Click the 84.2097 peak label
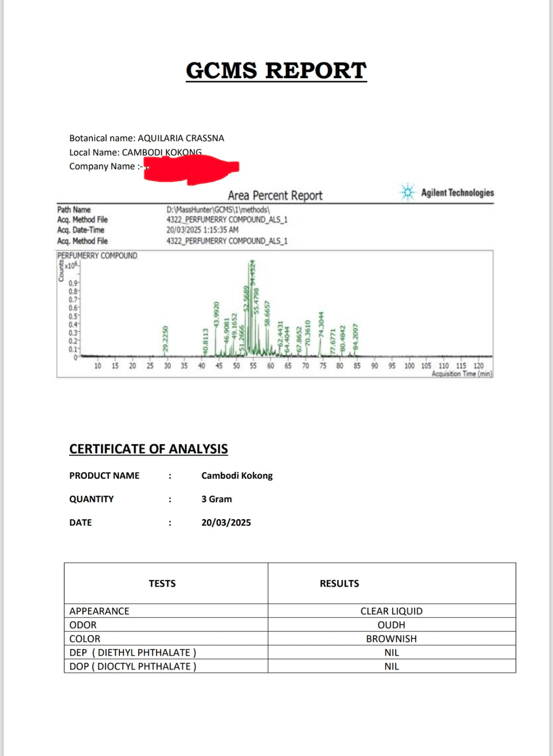 pos(355,337)
